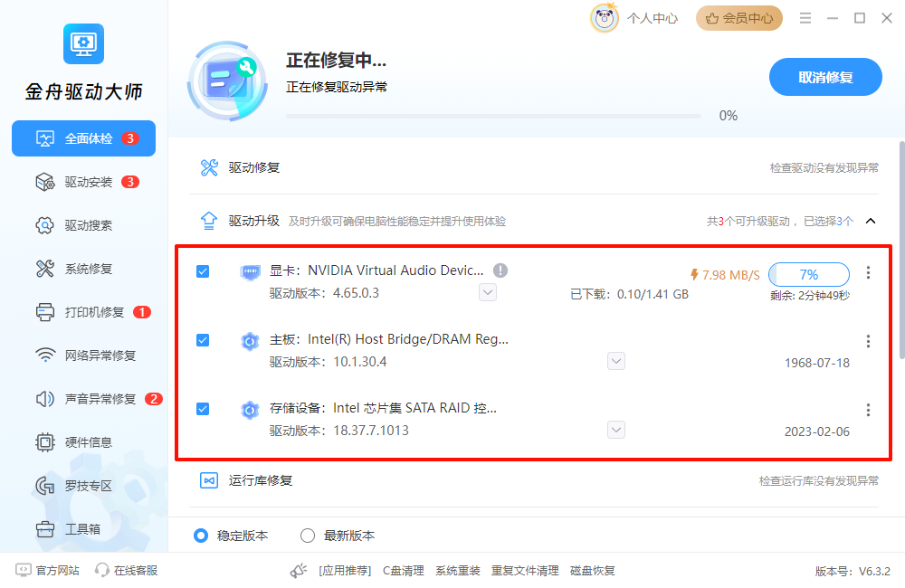Click the 7% download progress bar
The height and width of the screenshot is (588, 905).
click(x=808, y=274)
